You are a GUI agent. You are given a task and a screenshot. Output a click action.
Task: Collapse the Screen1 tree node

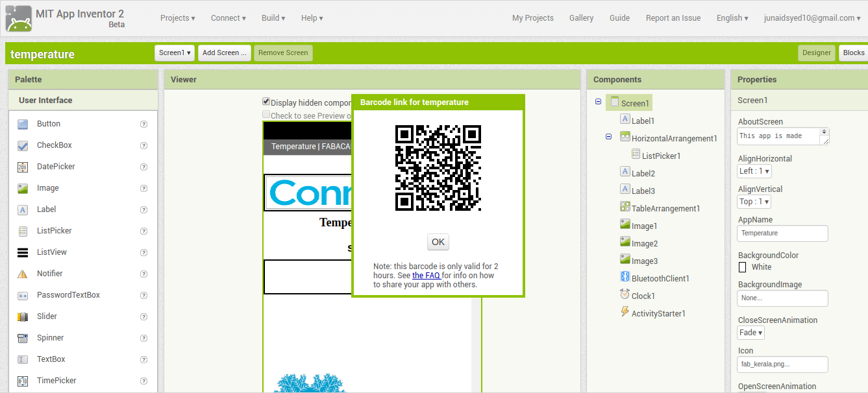coord(598,102)
